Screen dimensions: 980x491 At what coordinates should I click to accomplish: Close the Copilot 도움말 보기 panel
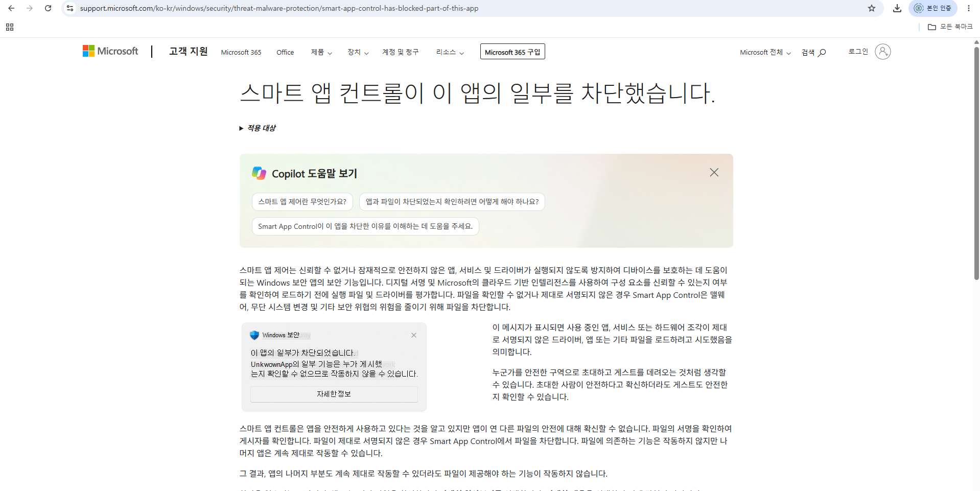click(x=714, y=173)
